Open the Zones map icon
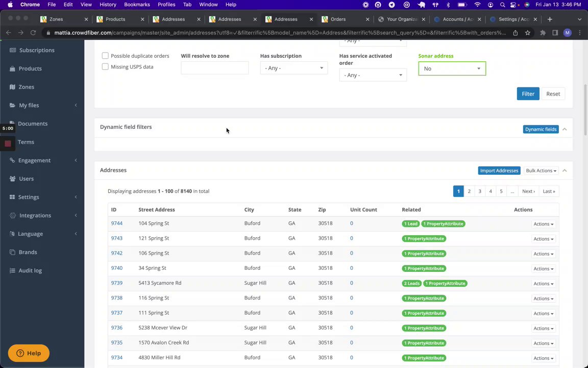 tap(12, 87)
